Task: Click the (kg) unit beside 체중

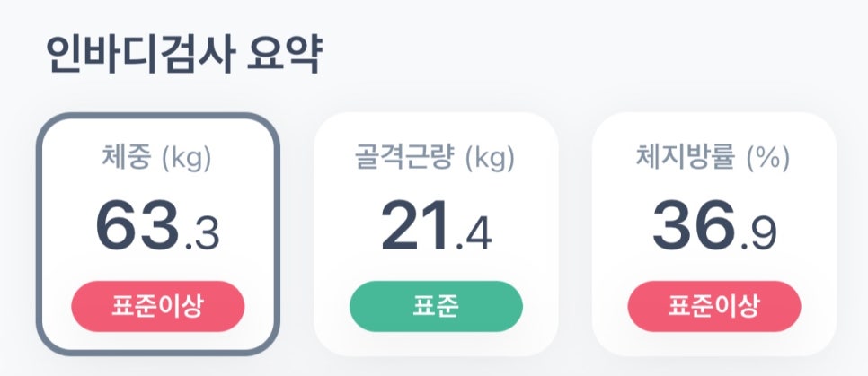Action: 186,160
